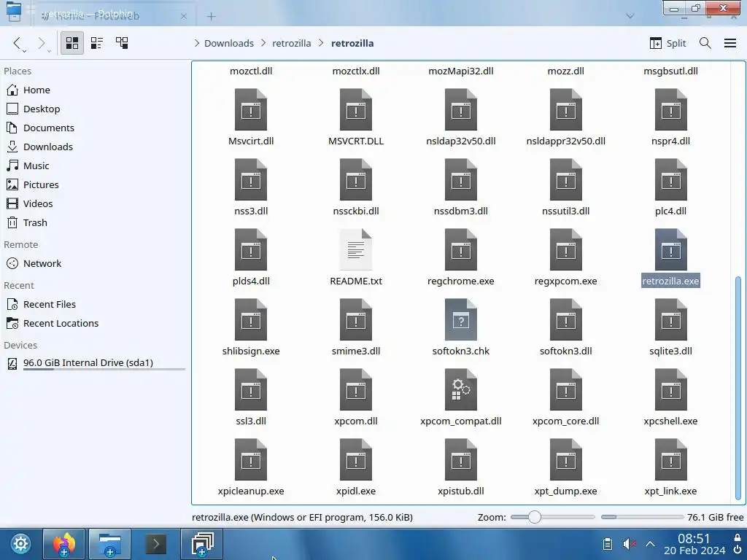Image resolution: width=747 pixels, height=560 pixels.
Task: Select the xpcom_compat.dll gears icon
Action: 461,389
